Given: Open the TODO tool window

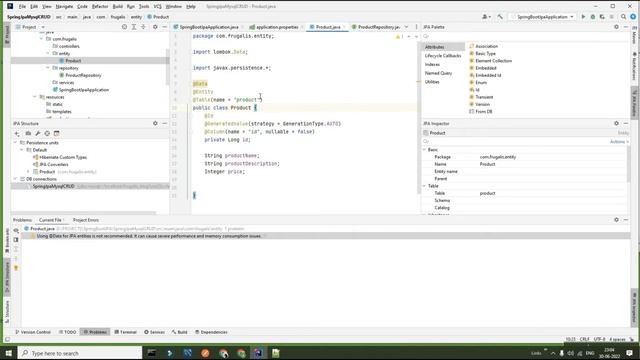Looking at the screenshot, I should pos(67,332).
